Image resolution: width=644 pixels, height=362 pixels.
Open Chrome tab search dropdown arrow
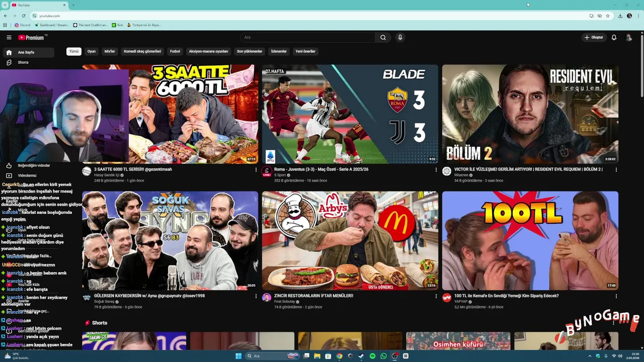(5, 5)
